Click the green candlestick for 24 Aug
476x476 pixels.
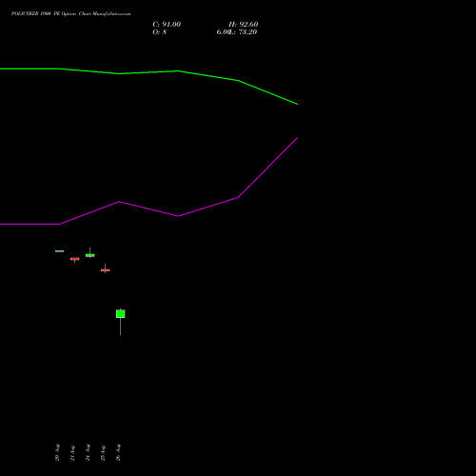[x=90, y=255]
